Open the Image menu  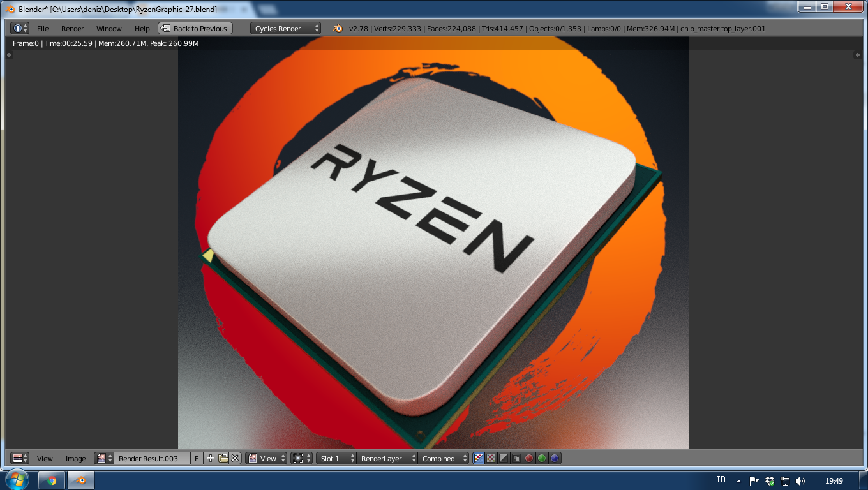tap(75, 459)
